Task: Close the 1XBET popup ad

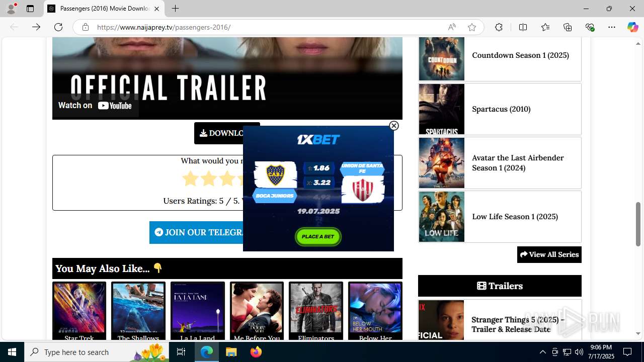Action: [394, 126]
